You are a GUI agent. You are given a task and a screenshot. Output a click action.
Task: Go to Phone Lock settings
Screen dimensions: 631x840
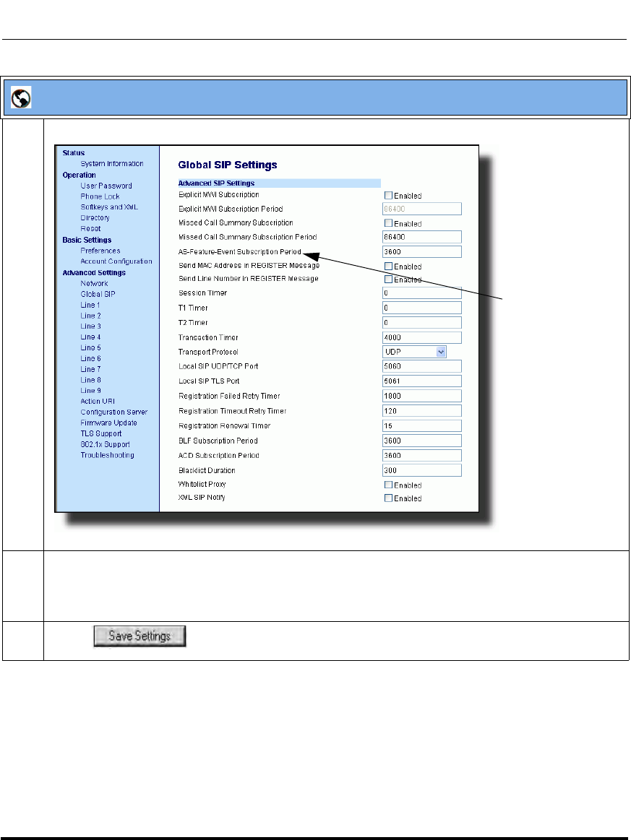[x=100, y=196]
